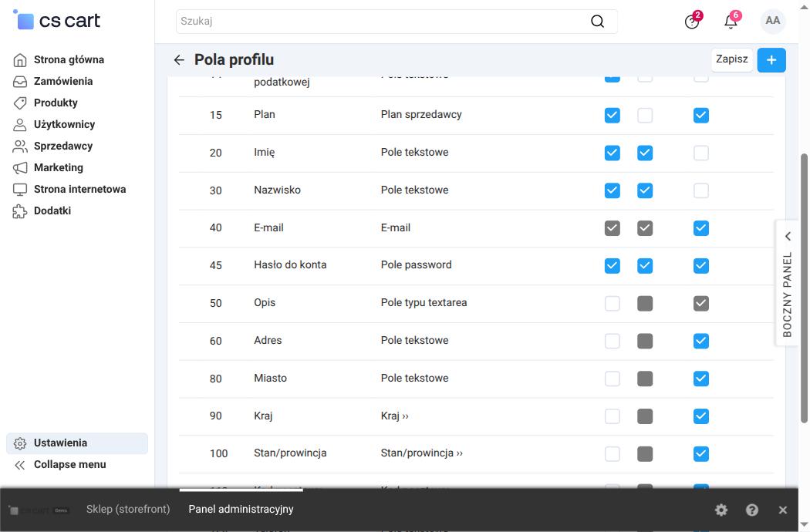
Task: Uncheck third checkbox in Kraj row
Action: click(701, 416)
